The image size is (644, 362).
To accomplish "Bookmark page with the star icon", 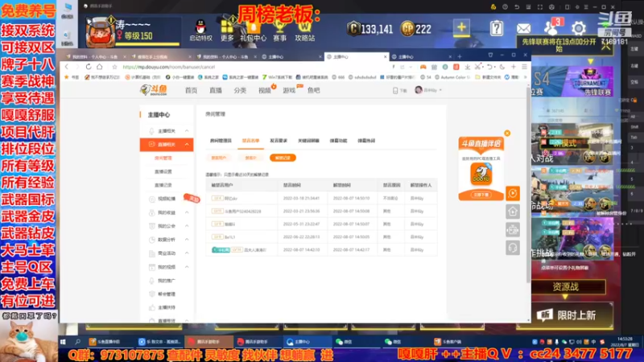I will 114,67.
